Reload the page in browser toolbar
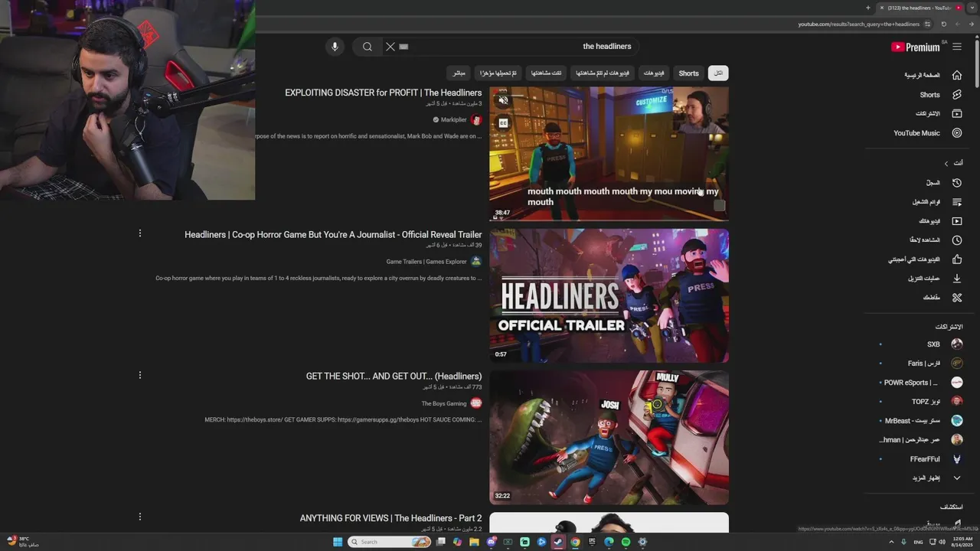The height and width of the screenshot is (551, 980). click(x=943, y=24)
